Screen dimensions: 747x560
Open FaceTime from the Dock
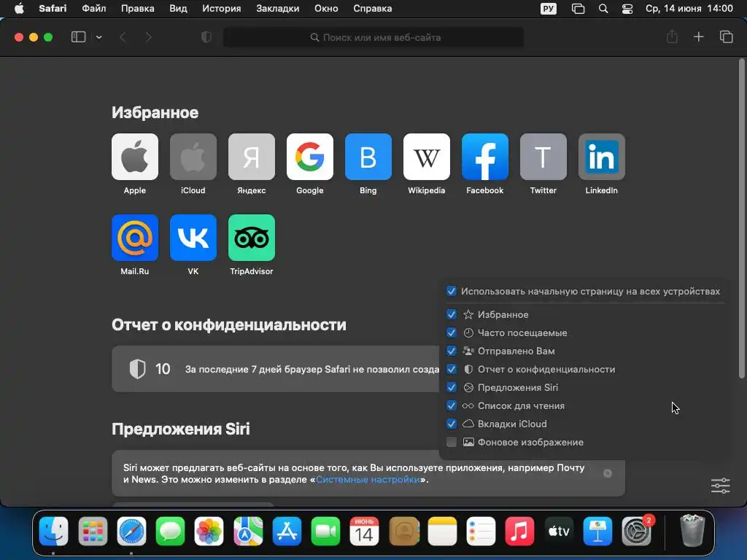(x=326, y=531)
